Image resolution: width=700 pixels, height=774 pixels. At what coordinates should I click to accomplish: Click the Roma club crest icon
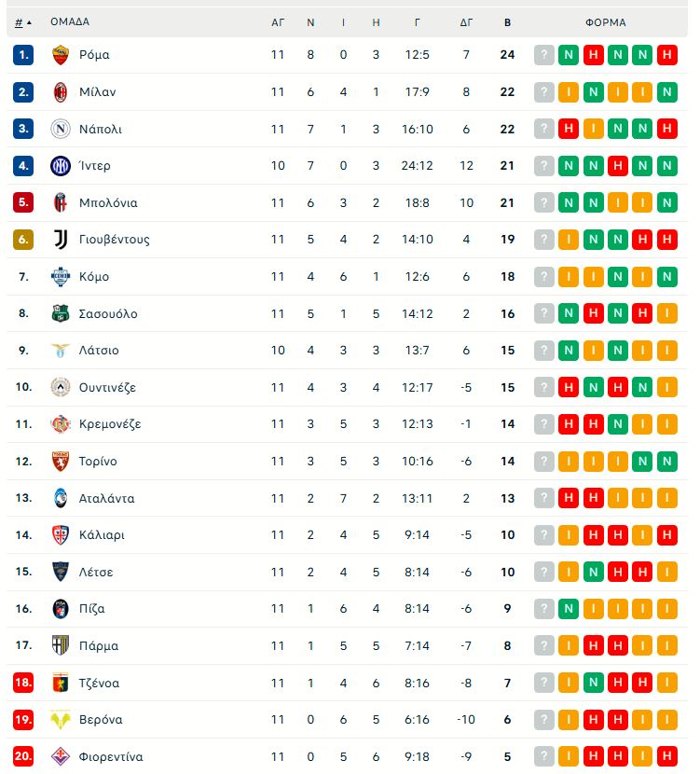coord(61,55)
